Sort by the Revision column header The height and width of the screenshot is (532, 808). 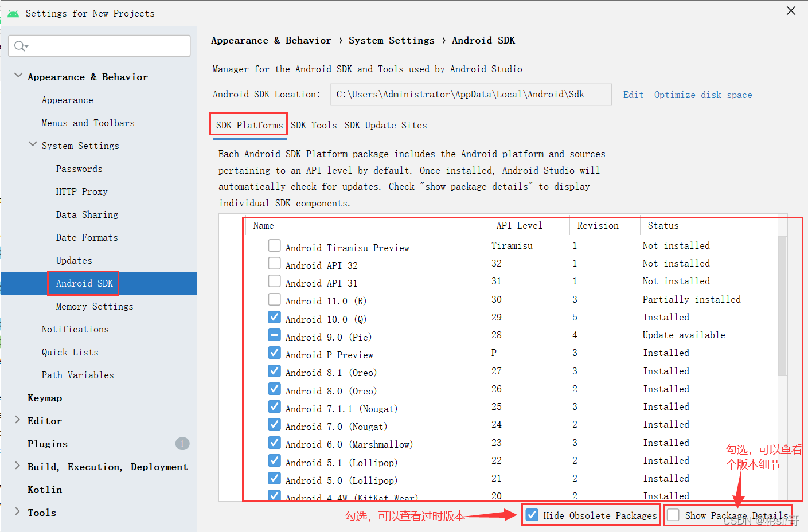(x=605, y=226)
